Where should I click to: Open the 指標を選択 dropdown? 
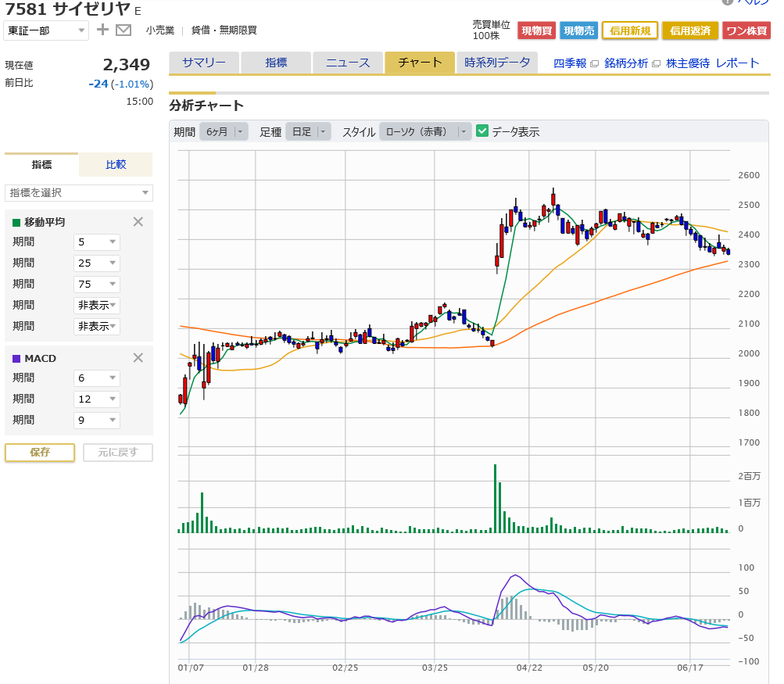[78, 192]
